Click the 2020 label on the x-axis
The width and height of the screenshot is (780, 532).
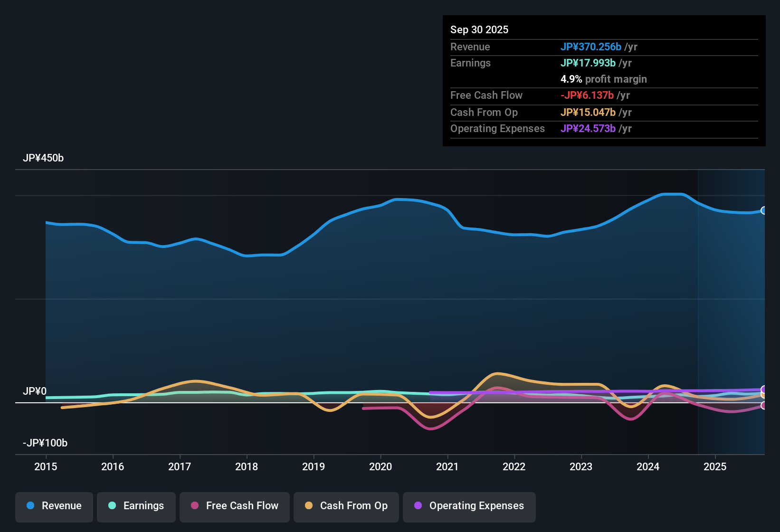380,467
